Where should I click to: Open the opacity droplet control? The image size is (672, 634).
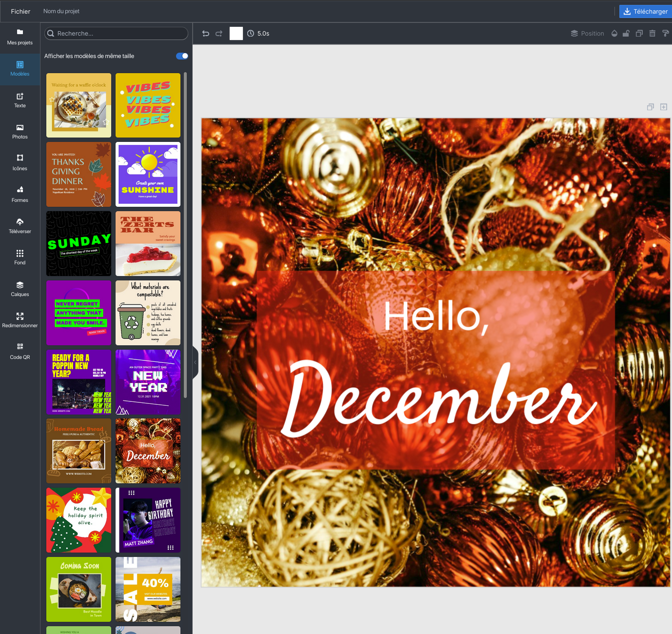(614, 34)
